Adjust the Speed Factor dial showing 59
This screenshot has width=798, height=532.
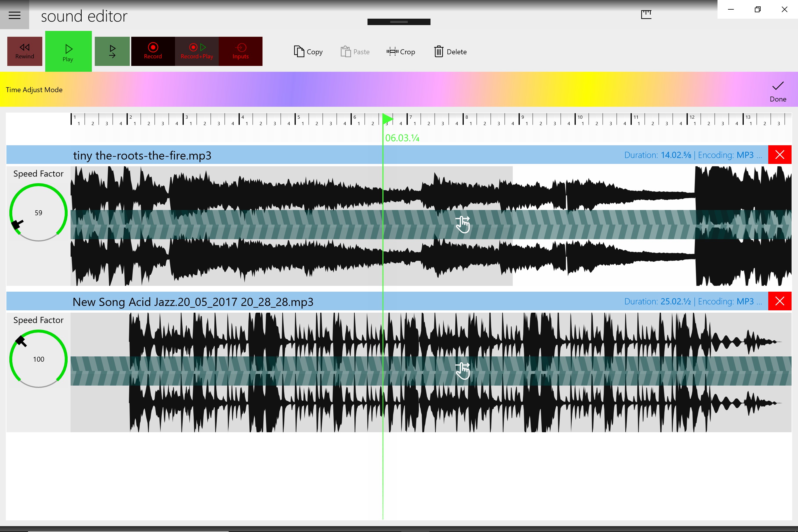pos(38,213)
